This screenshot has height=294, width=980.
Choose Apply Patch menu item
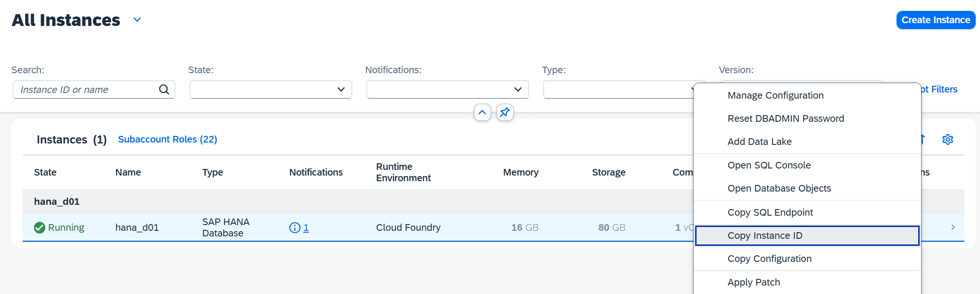(807, 282)
